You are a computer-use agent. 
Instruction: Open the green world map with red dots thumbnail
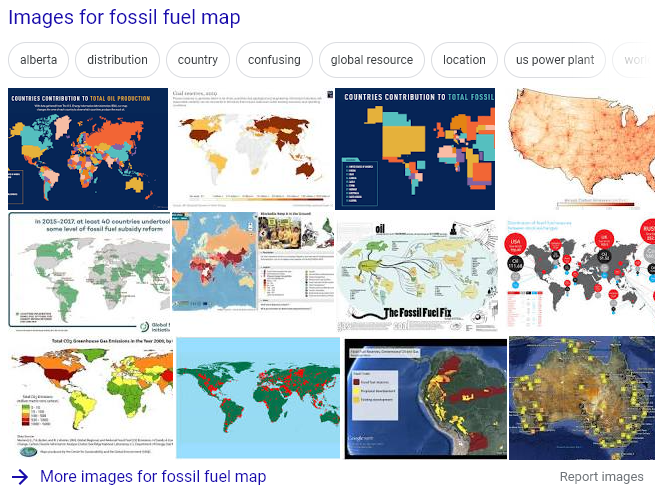258,398
